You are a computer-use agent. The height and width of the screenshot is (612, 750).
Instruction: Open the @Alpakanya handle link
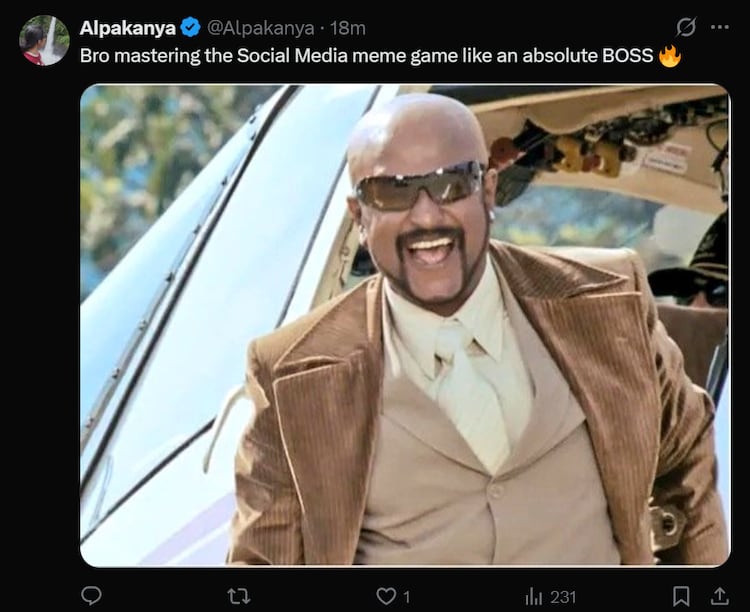tap(260, 28)
